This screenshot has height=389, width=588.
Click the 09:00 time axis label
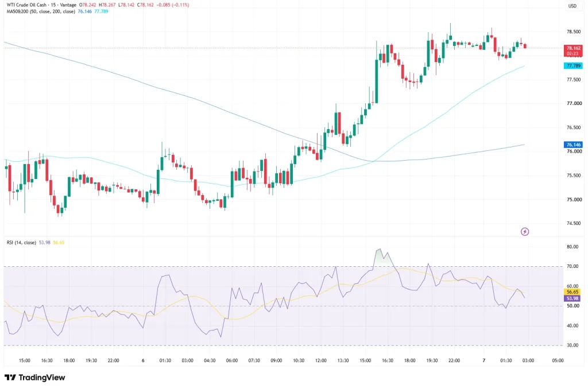click(x=276, y=360)
